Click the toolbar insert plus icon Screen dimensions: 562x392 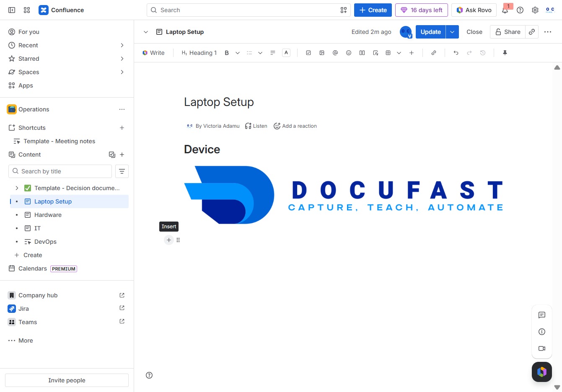412,53
